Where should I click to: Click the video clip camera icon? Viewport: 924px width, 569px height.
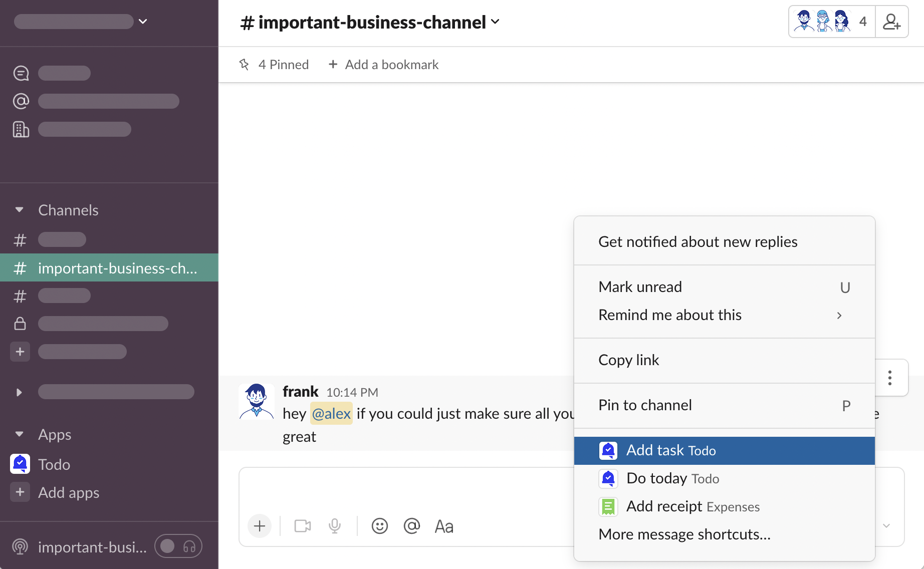point(302,526)
